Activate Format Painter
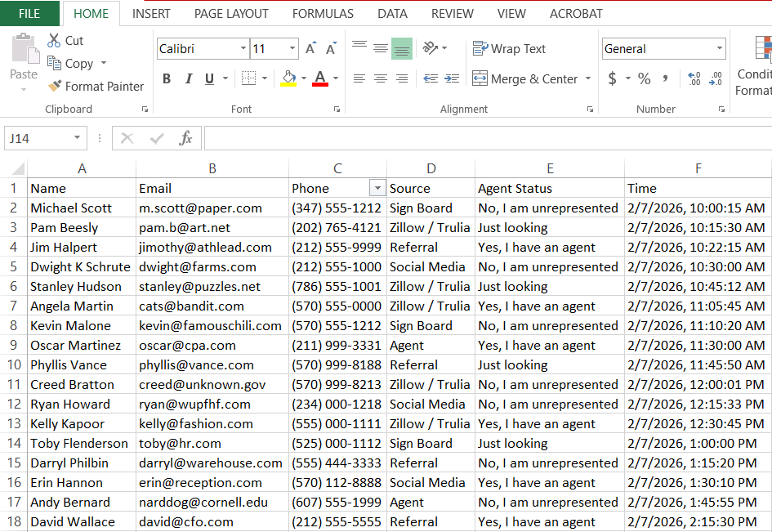 [x=54, y=86]
